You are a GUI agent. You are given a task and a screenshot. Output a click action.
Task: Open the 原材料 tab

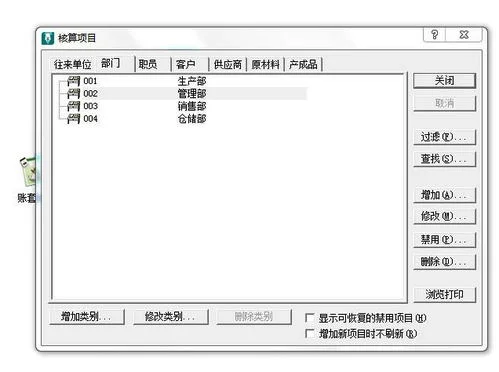265,64
